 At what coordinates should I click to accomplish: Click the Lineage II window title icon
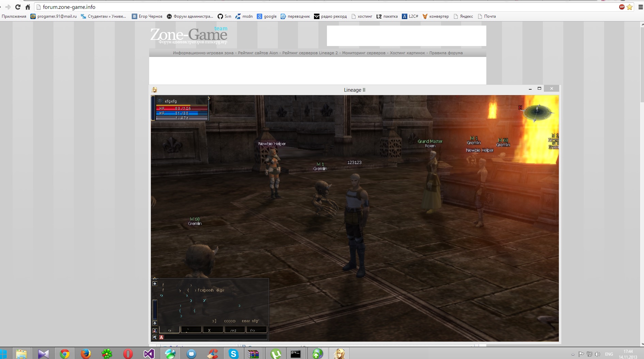point(155,90)
